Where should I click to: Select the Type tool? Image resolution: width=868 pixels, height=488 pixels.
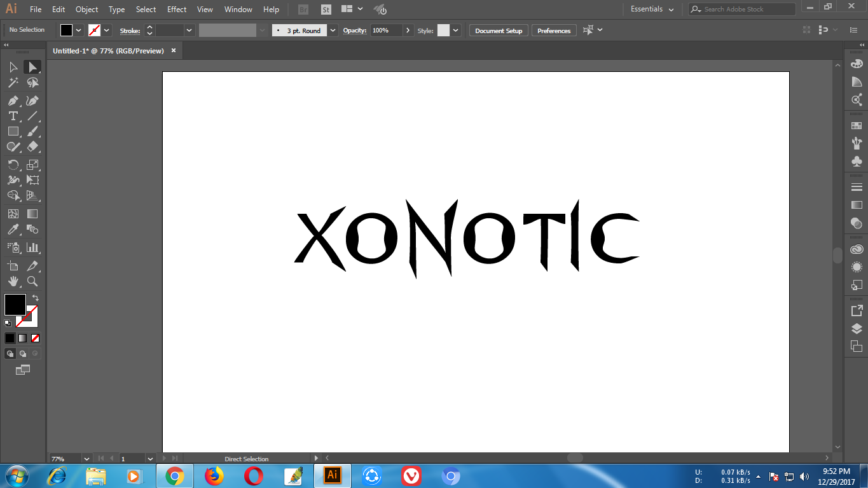click(x=13, y=116)
